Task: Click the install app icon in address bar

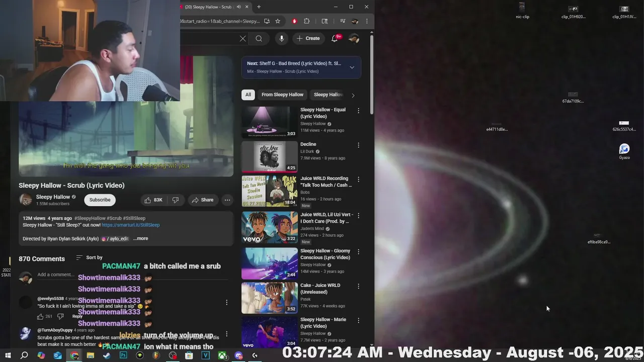Action: point(267,21)
